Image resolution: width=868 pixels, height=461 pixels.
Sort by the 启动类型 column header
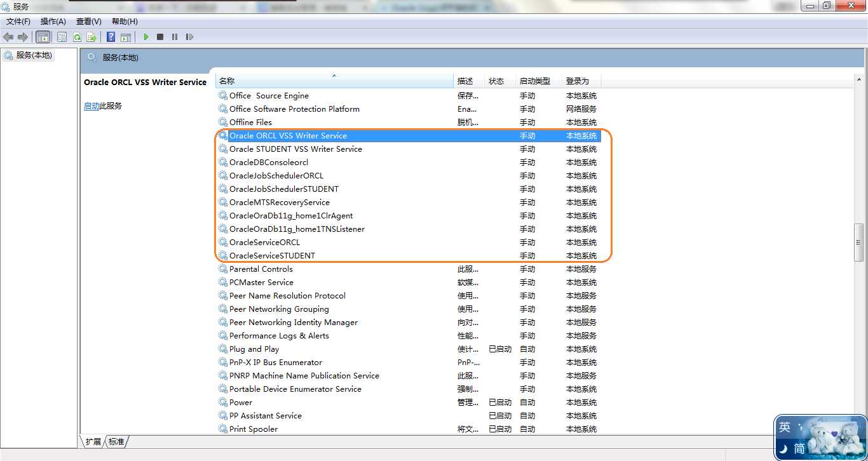(539, 81)
